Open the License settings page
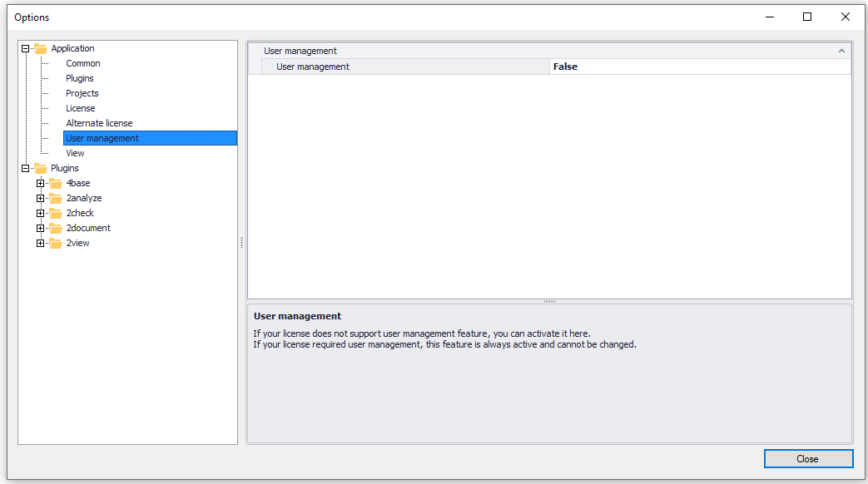The image size is (868, 484). pos(81,108)
